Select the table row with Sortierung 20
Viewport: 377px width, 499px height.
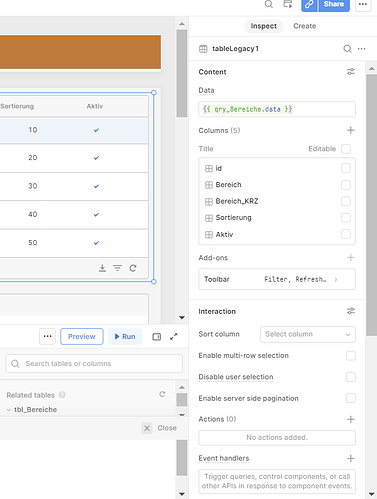(74, 158)
